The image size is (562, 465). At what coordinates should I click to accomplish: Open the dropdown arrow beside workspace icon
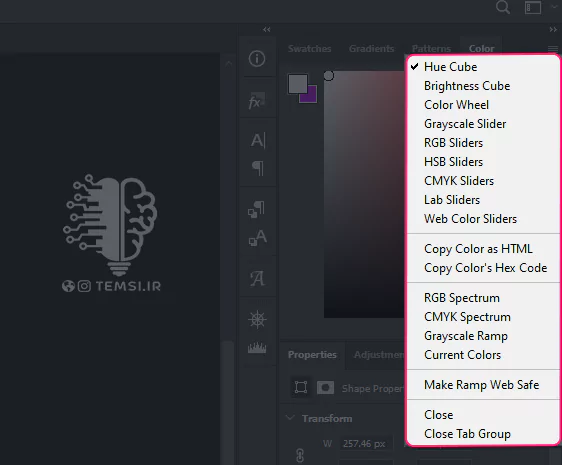tap(554, 7)
